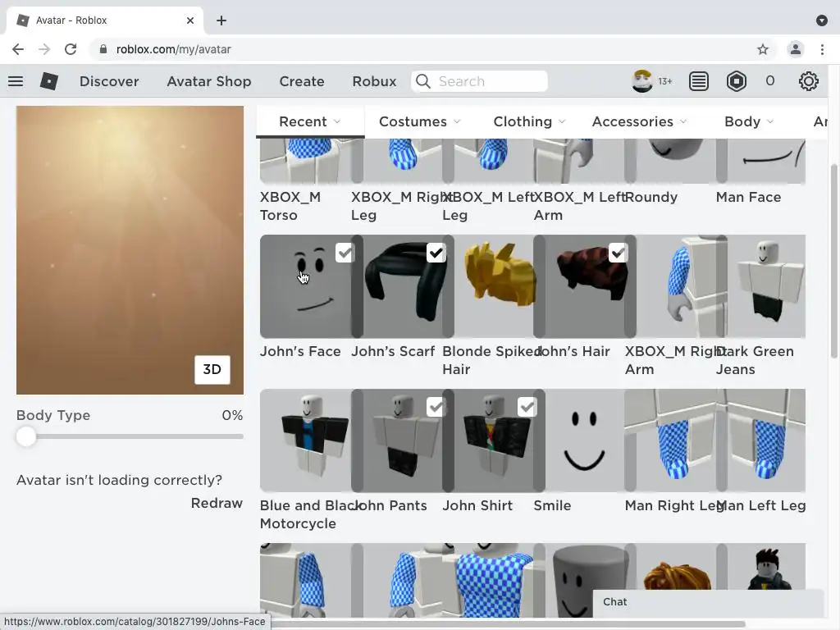The image size is (840, 630).
Task: Click the vertical page scrollbar thumb
Action: 834,262
